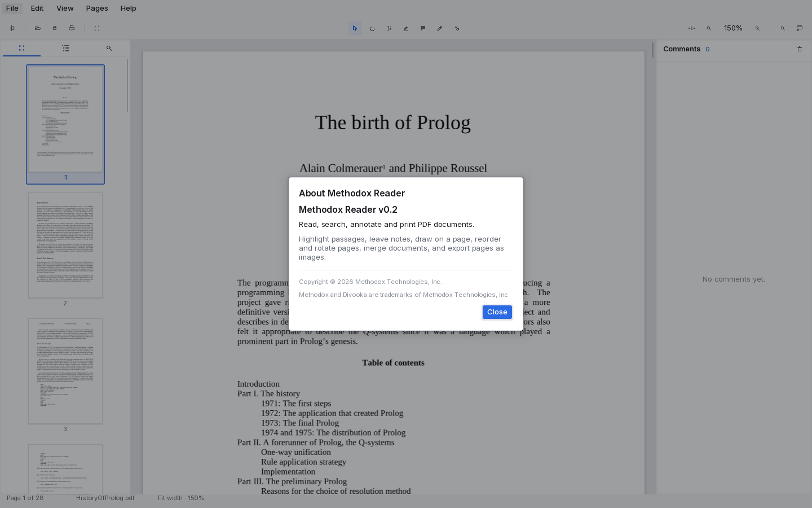Click the thumbnail sidebar scrollbar
This screenshot has width=812, height=508.
pyautogui.click(x=128, y=85)
